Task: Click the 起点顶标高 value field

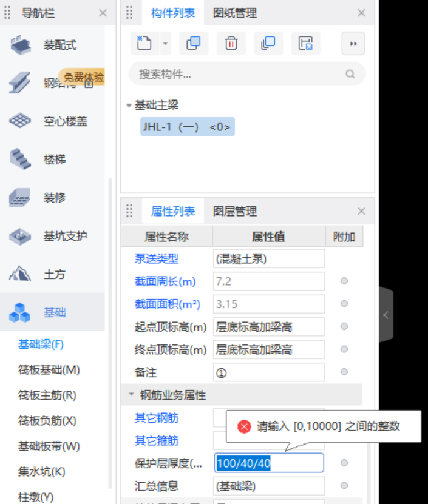Action: pos(269,327)
